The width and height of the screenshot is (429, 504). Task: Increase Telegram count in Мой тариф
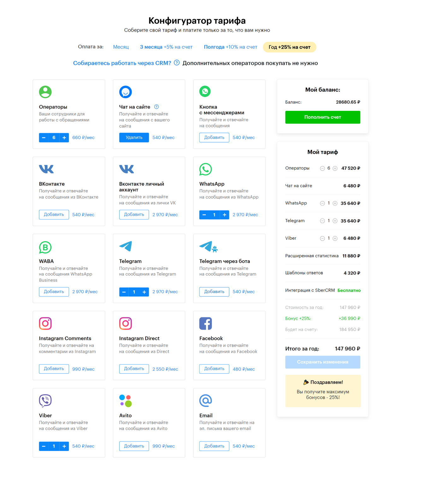pos(335,221)
